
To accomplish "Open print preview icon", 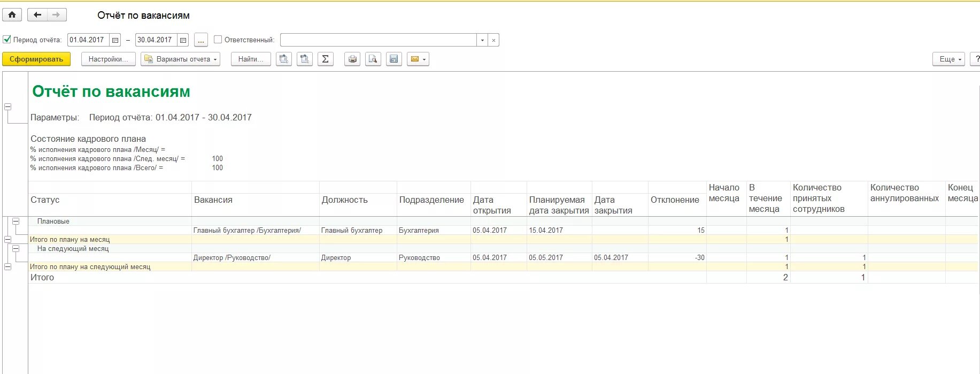I will coord(373,59).
